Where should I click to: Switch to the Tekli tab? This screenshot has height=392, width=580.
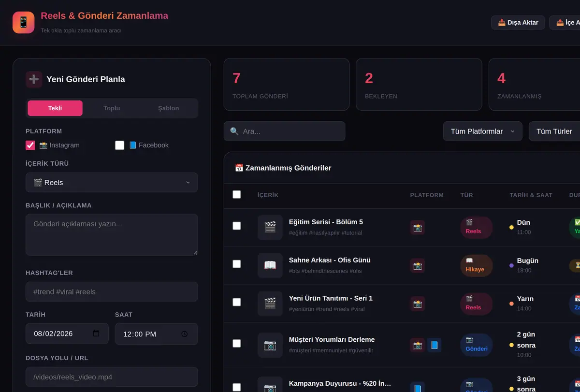click(x=55, y=108)
